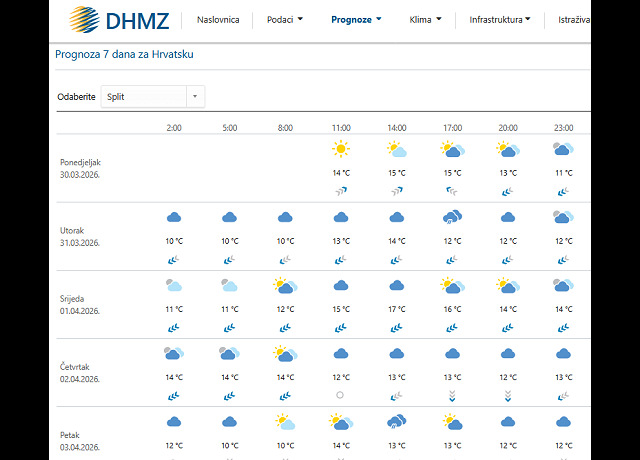The height and width of the screenshot is (460, 640).
Task: Click Monday 11:00 wind direction arrow
Action: (341, 189)
